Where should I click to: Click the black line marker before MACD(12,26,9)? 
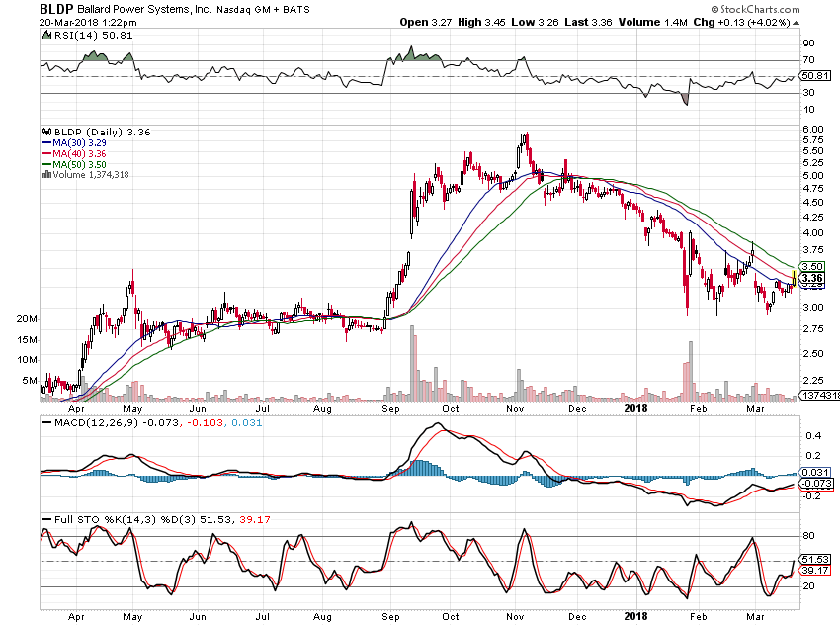[47, 423]
